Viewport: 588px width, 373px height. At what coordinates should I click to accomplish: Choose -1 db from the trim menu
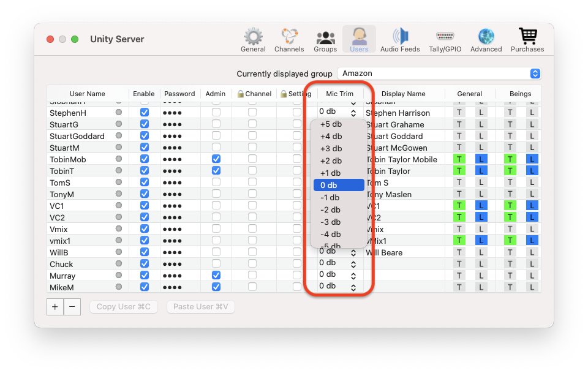pos(339,198)
